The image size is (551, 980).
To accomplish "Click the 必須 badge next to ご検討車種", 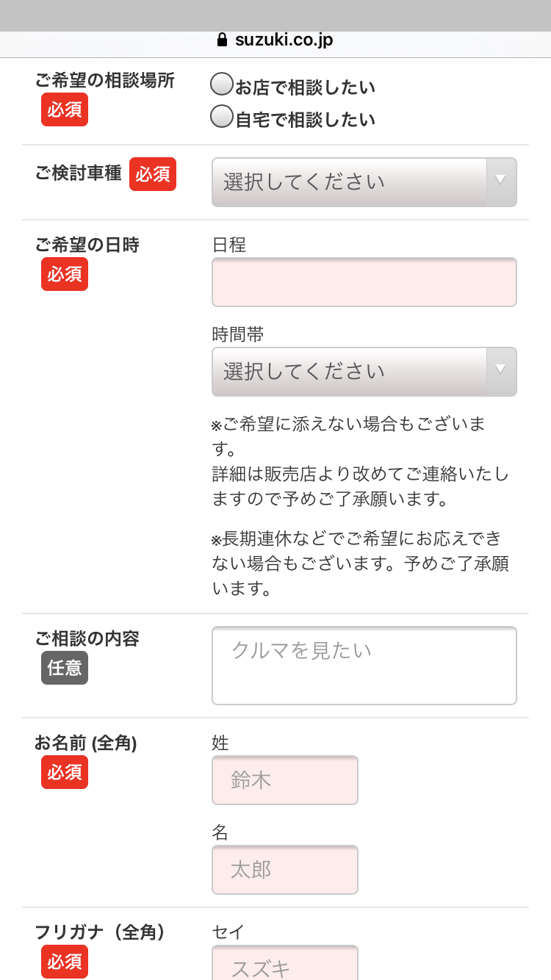I will (x=153, y=174).
